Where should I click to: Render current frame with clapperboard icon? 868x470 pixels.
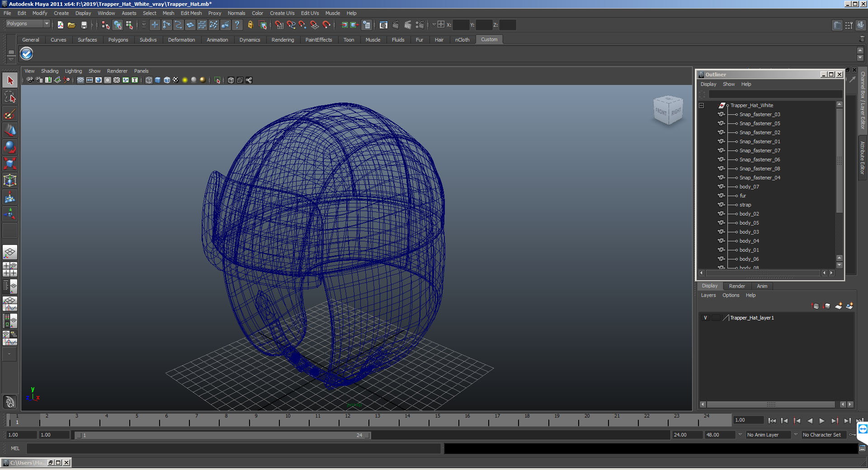[396, 25]
